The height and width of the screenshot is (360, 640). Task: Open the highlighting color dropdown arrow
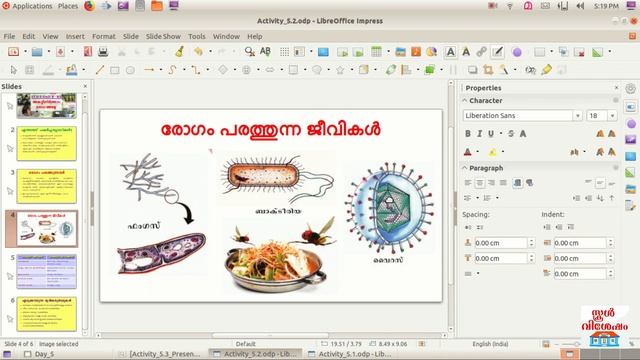pyautogui.click(x=502, y=152)
